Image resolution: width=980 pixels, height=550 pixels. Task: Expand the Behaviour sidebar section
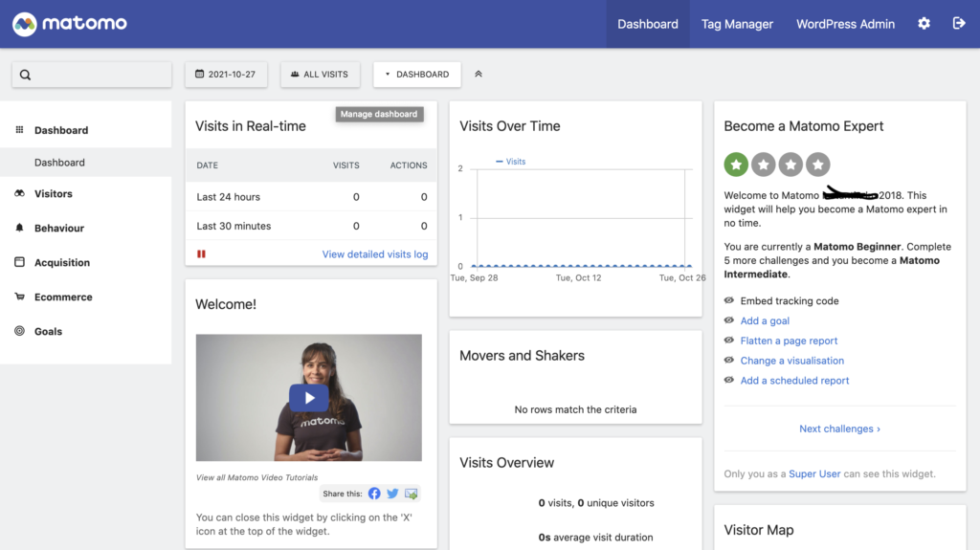(58, 228)
